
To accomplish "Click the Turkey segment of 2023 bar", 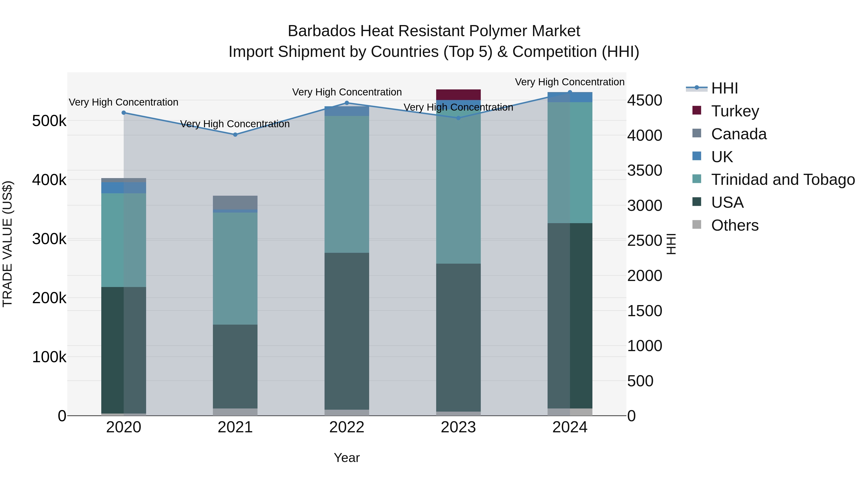I will (x=458, y=95).
